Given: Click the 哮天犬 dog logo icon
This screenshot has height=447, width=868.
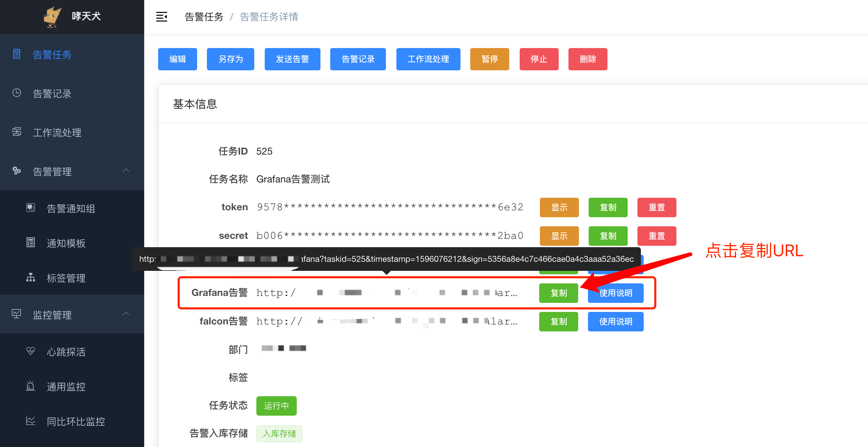Looking at the screenshot, I should (x=53, y=17).
